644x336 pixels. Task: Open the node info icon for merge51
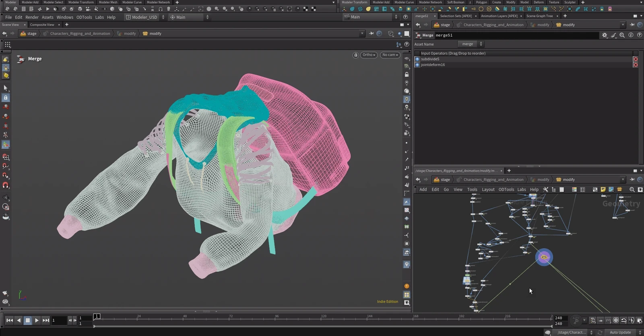click(x=631, y=35)
